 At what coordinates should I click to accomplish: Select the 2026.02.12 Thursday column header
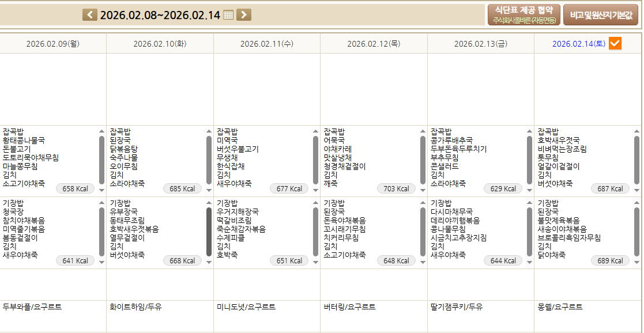pos(374,44)
